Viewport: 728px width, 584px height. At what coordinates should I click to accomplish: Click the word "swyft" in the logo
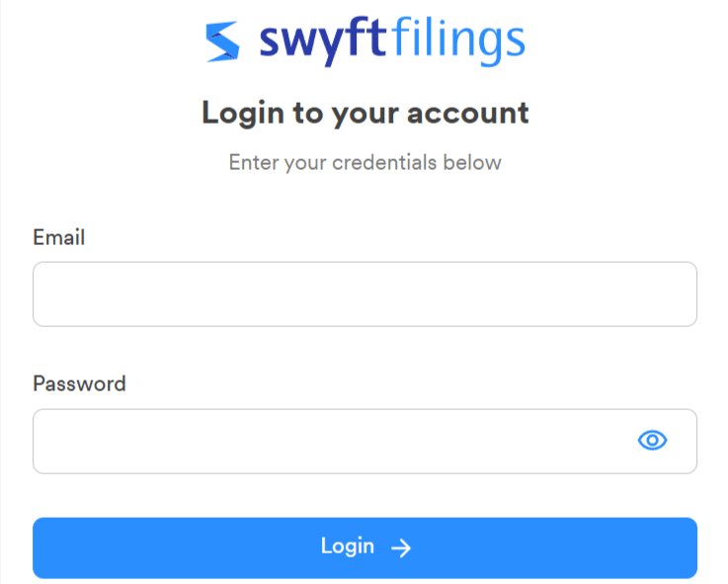(323, 41)
